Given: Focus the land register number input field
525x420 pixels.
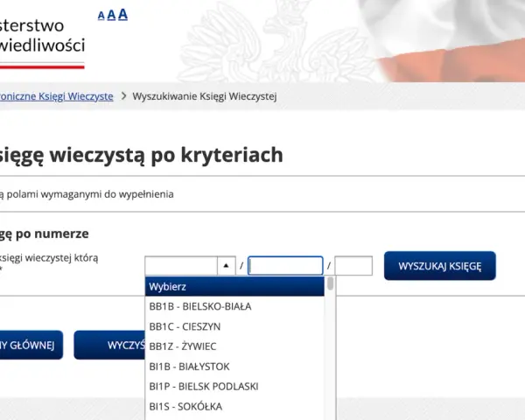Looking at the screenshot, I should pos(285,266).
